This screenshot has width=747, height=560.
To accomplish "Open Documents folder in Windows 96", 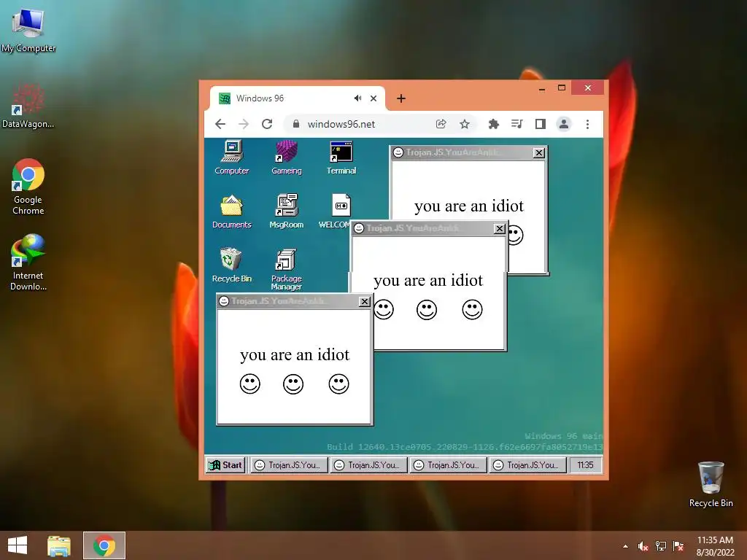I will click(x=231, y=211).
